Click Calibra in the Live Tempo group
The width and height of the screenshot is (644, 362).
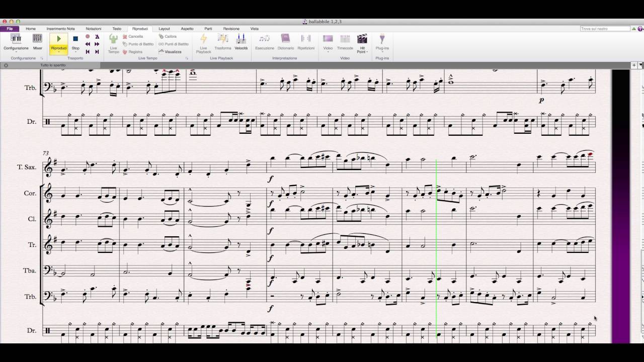tap(168, 36)
